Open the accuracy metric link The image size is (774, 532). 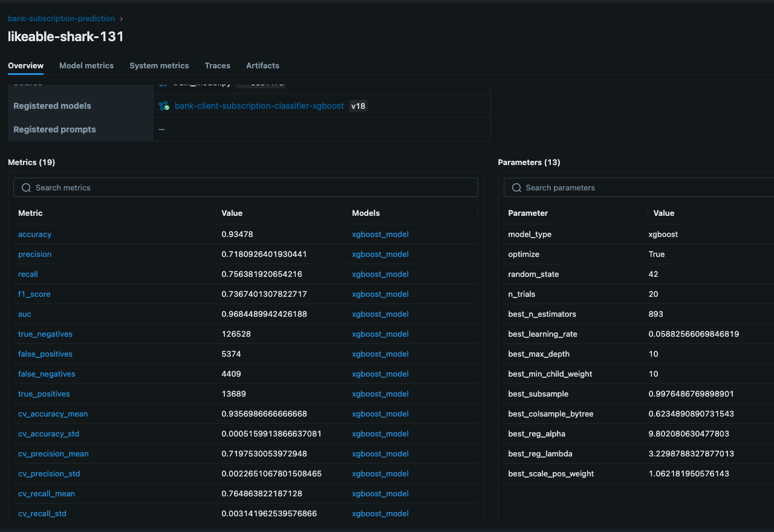tap(34, 235)
